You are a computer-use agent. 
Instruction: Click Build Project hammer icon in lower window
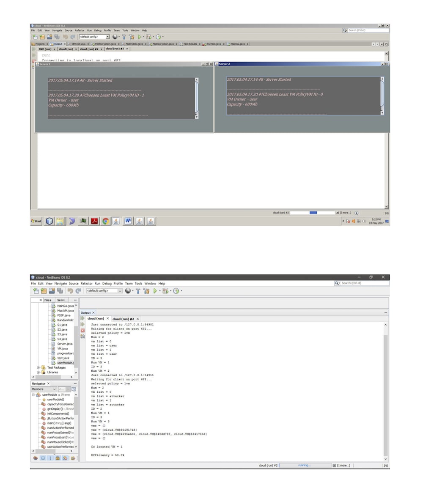pyautogui.click(x=138, y=291)
